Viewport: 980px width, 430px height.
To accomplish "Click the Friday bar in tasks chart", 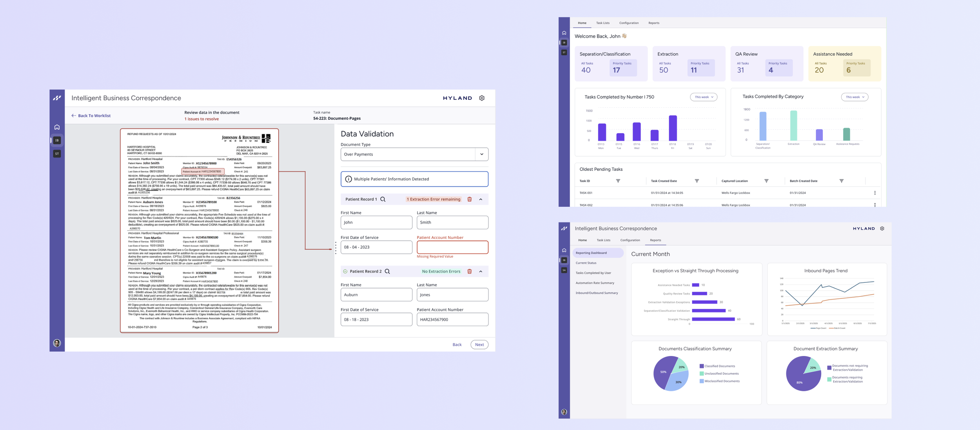I will pyautogui.click(x=673, y=128).
